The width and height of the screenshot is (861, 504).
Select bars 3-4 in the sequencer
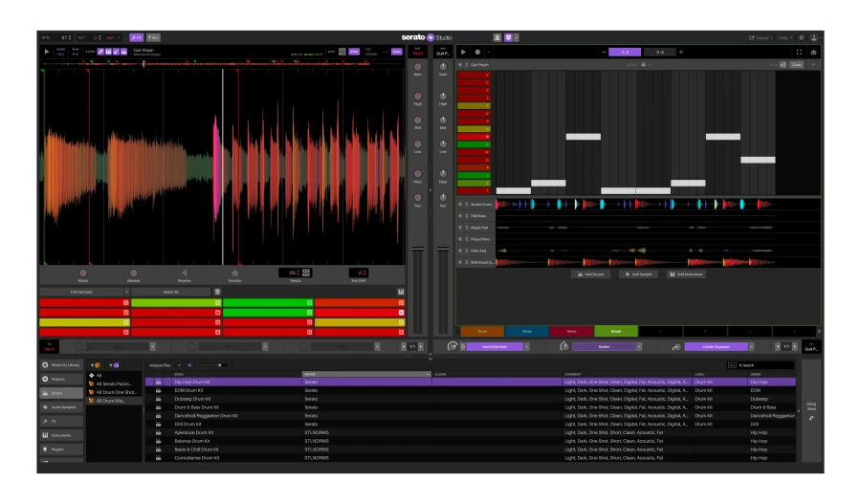click(659, 53)
